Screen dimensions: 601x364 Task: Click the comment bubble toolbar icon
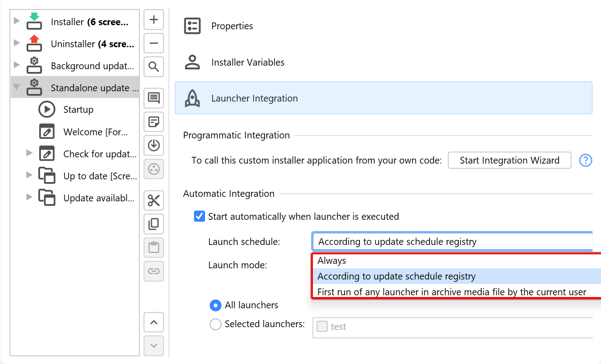coord(154,98)
